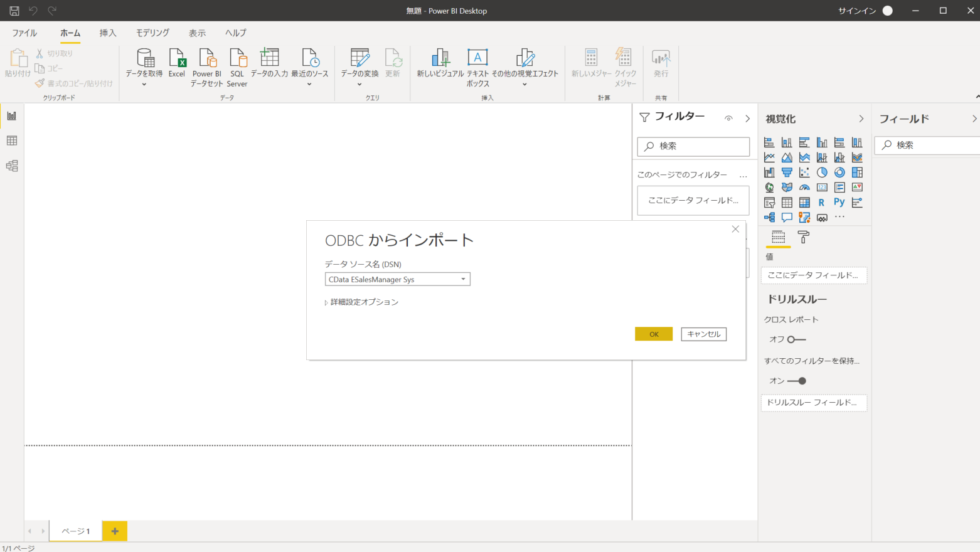Select the table visual
The width and height of the screenshot is (980, 552).
click(787, 203)
